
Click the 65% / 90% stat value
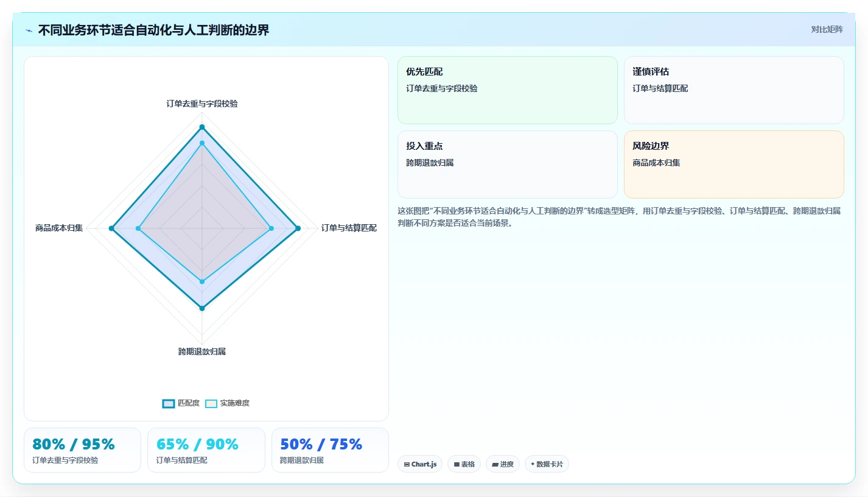tap(197, 445)
